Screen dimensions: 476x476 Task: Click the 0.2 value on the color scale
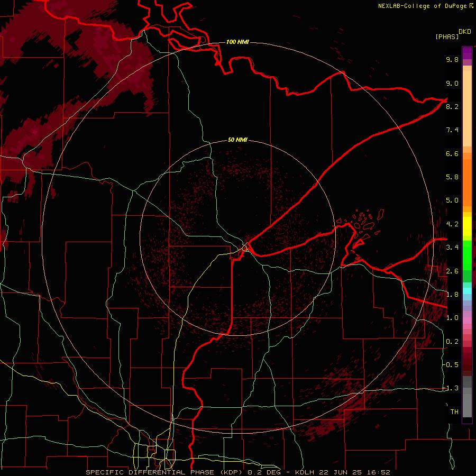coord(452,342)
